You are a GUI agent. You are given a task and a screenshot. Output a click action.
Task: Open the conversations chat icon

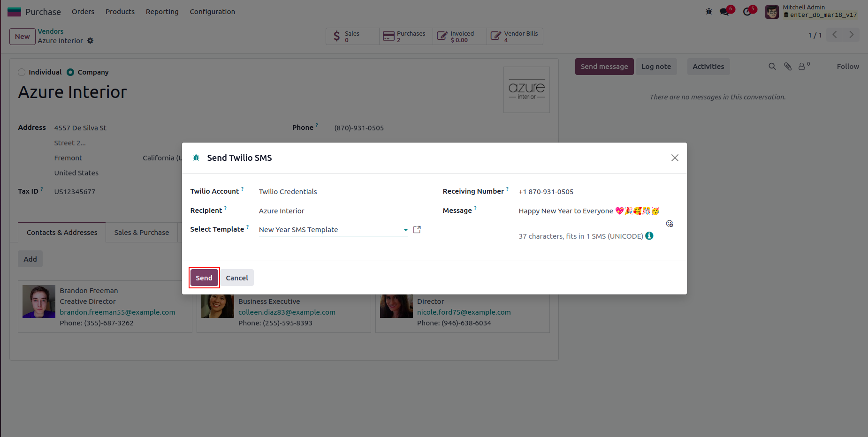pyautogui.click(x=725, y=11)
